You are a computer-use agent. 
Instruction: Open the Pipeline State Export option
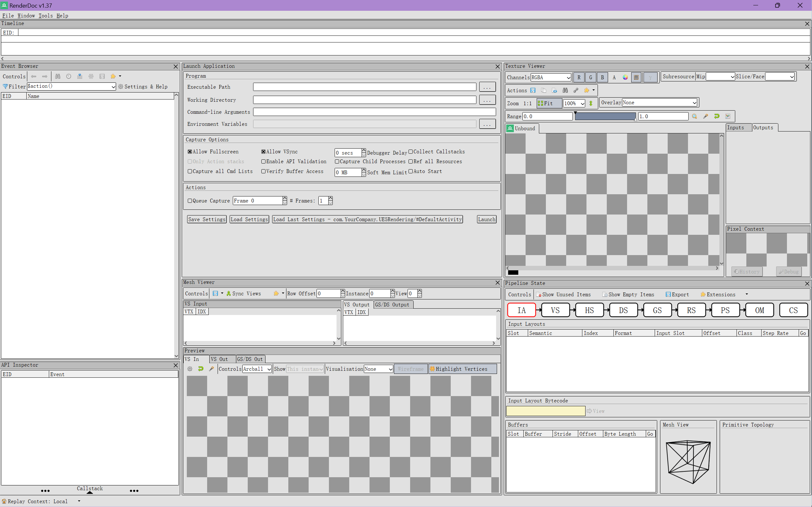point(677,294)
